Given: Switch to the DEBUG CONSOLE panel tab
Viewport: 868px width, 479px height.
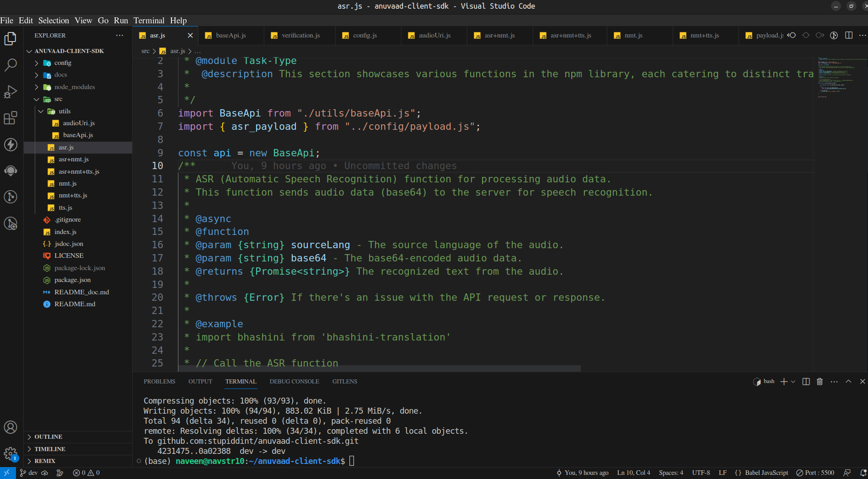Looking at the screenshot, I should (294, 381).
